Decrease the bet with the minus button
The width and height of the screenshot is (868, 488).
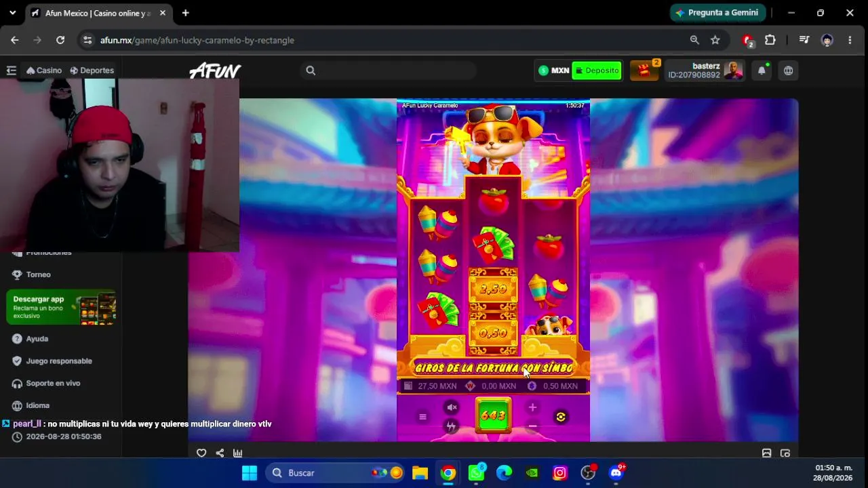click(532, 426)
